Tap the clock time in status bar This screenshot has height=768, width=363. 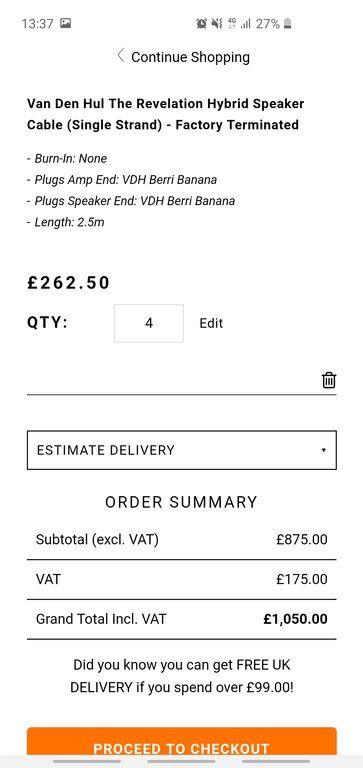37,23
